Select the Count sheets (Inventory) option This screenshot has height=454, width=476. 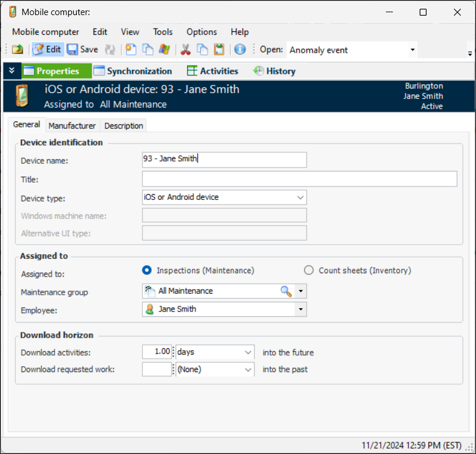click(x=309, y=270)
